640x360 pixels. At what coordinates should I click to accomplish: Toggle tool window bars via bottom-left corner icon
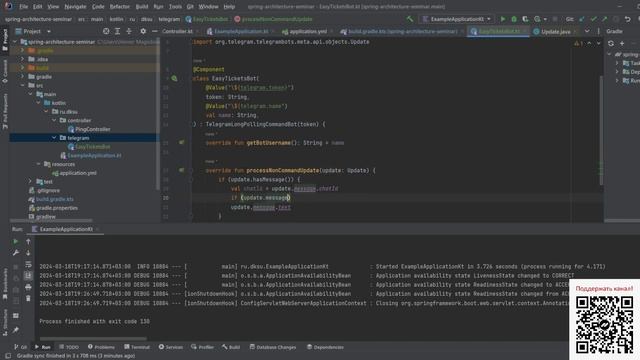[8, 356]
